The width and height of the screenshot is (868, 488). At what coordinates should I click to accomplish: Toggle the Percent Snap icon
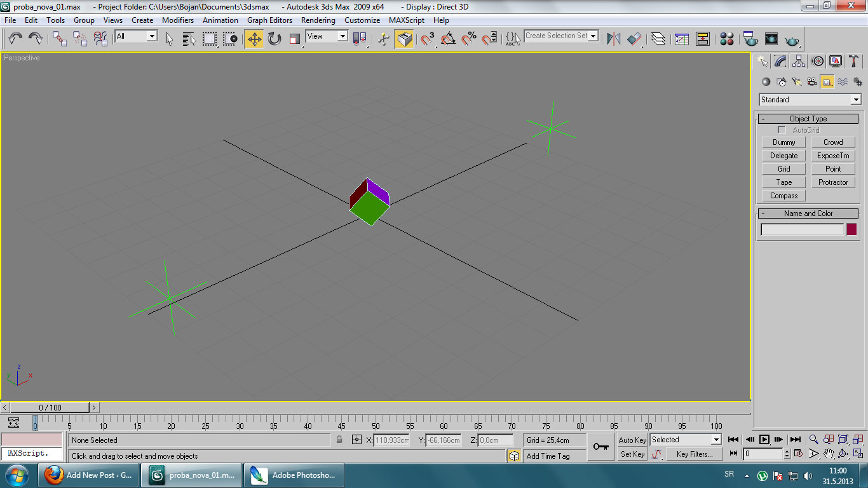pos(469,39)
